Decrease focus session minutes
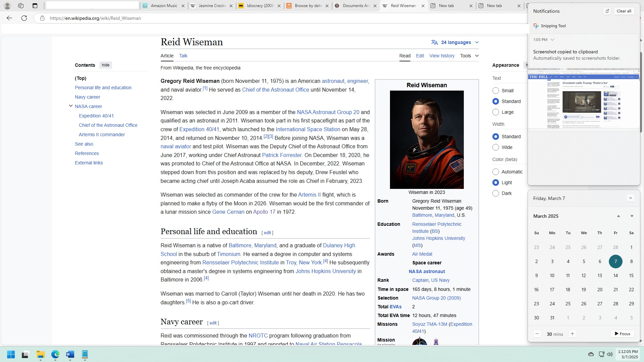The image size is (644, 362). (x=537, y=334)
